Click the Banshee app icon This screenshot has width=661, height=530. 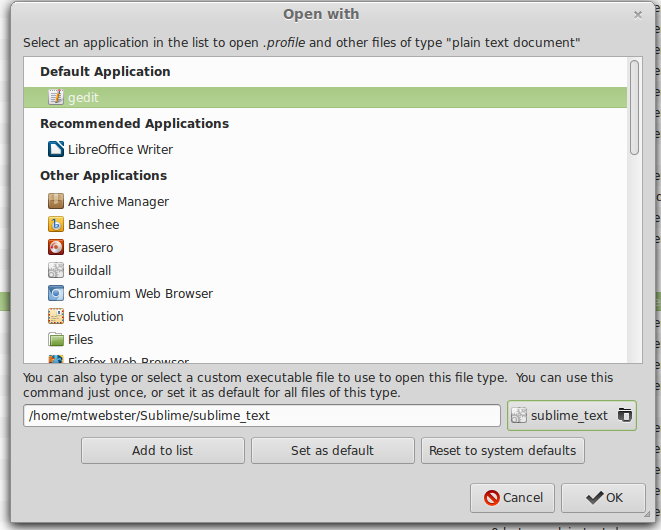click(56, 224)
